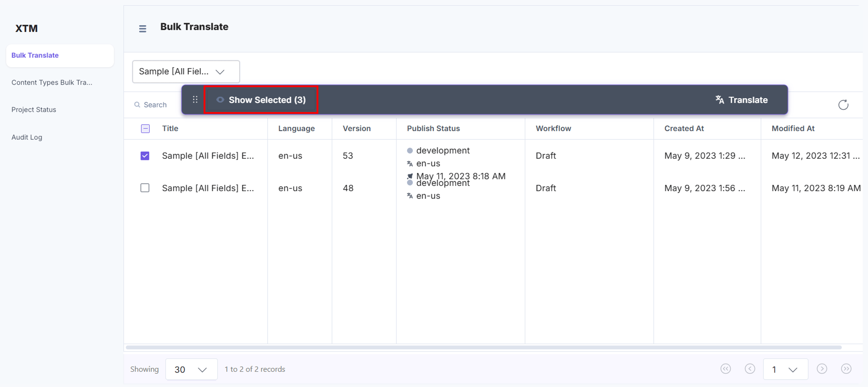This screenshot has height=387, width=868.
Task: Open Project Status in the sidebar
Action: point(34,110)
